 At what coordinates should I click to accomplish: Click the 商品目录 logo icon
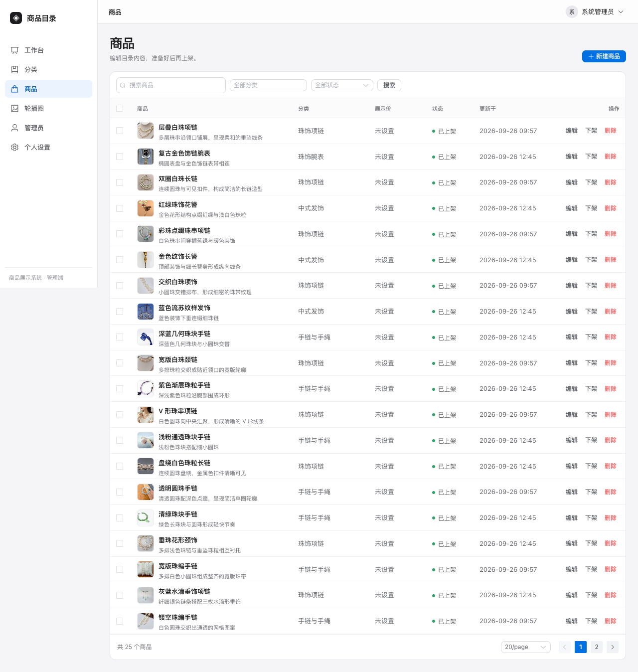[x=16, y=18]
